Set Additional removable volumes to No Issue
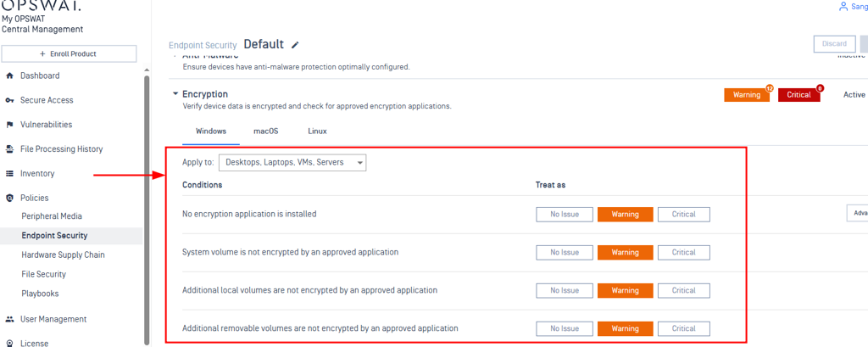This screenshot has height=347, width=868. click(564, 328)
